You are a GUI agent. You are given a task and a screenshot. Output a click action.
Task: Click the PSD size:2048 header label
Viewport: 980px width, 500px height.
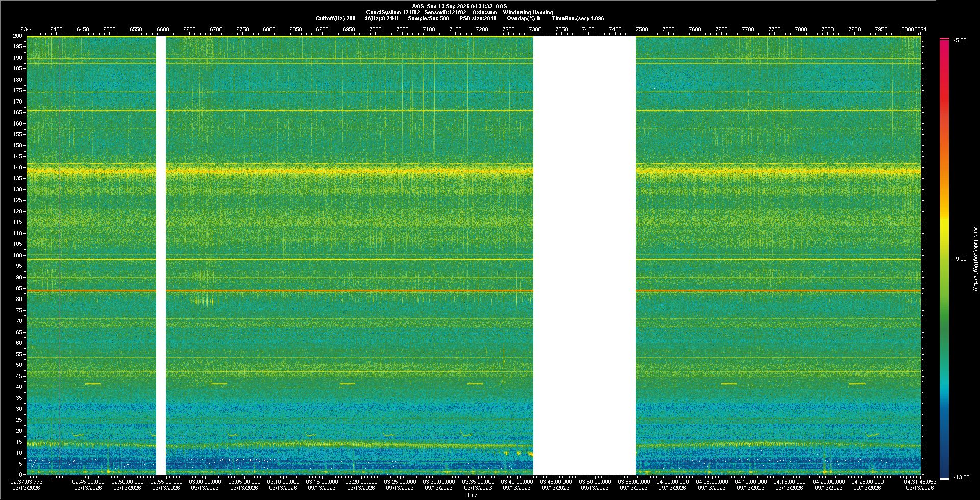pyautogui.click(x=478, y=18)
